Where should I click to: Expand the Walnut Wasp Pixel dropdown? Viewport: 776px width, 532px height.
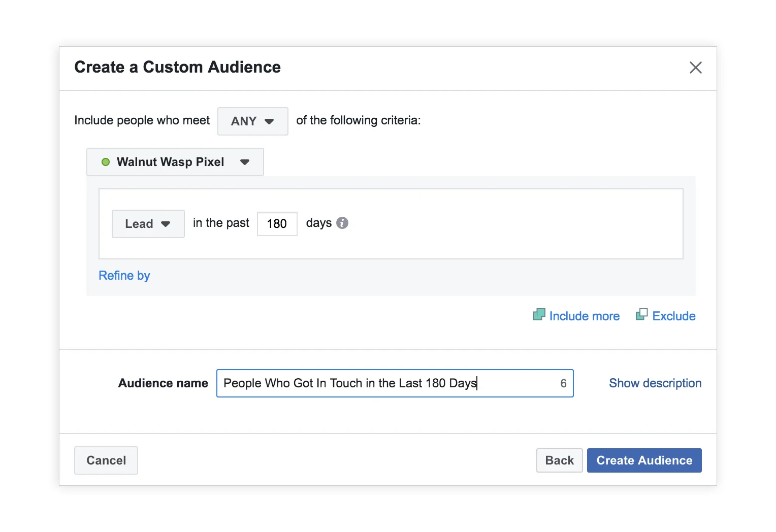[x=175, y=162]
